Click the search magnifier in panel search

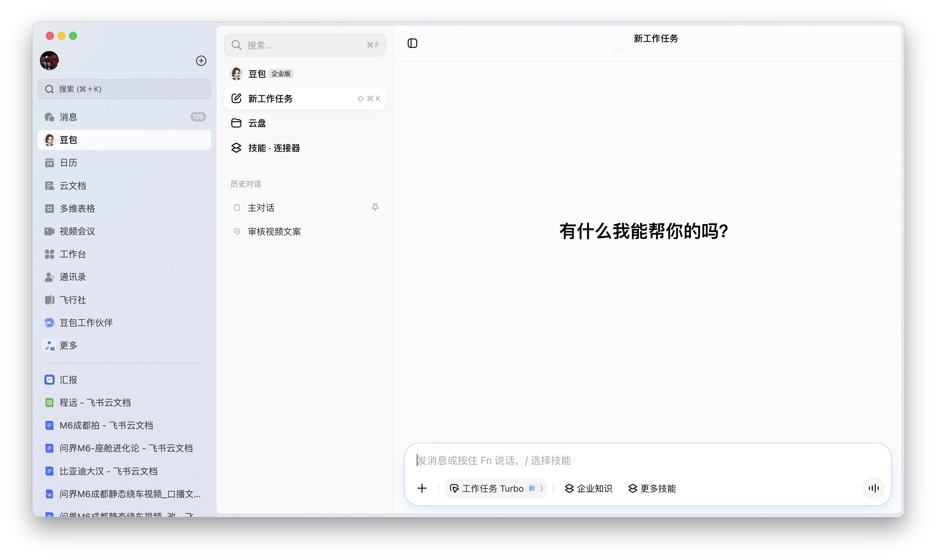coord(236,45)
